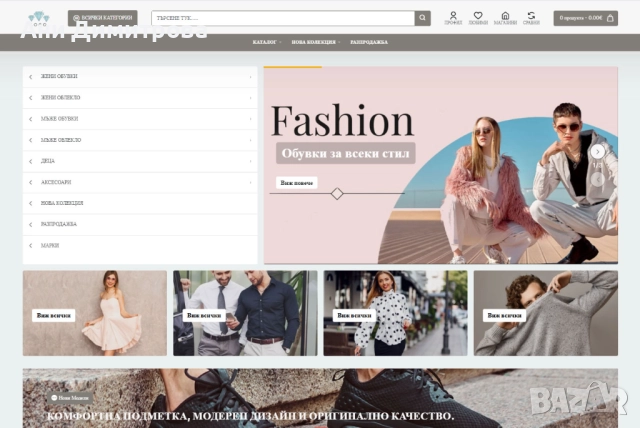Open the ВСИЧКИ КАТЕГОРИИ button

[102, 18]
